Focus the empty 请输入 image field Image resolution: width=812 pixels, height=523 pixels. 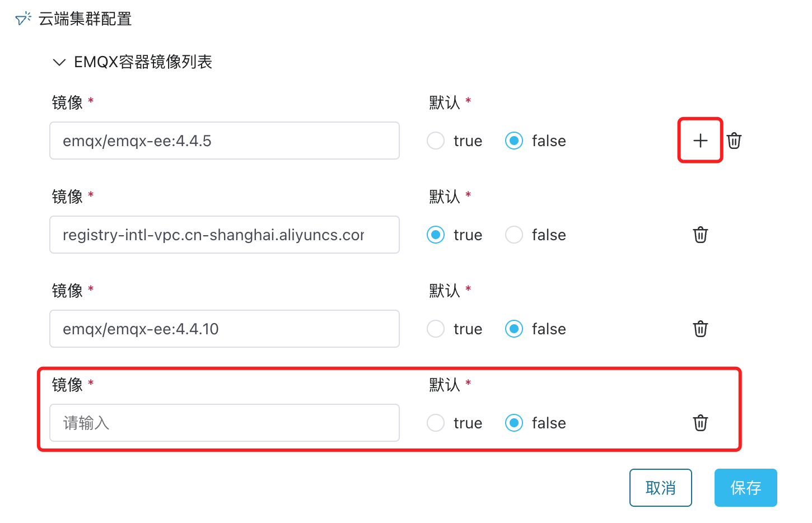click(x=224, y=423)
